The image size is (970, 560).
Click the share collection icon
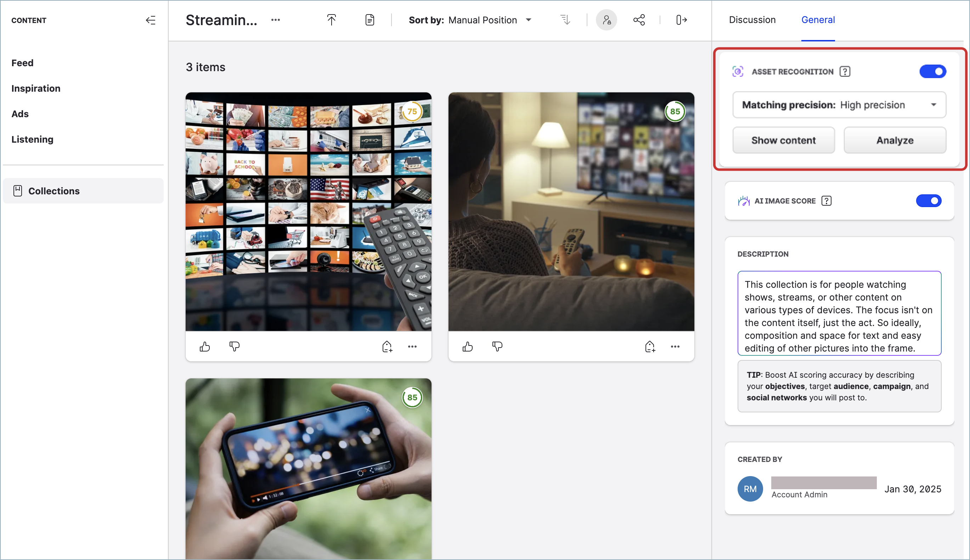click(639, 20)
